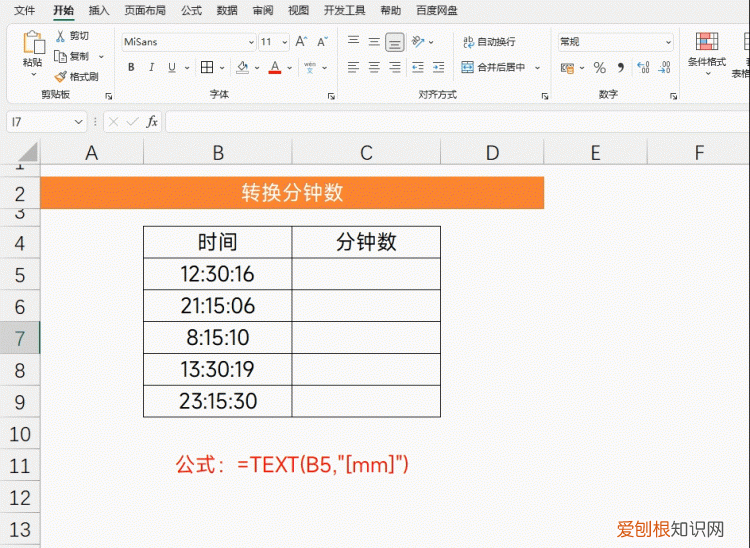Open alignment group dialog launcher

coord(545,96)
